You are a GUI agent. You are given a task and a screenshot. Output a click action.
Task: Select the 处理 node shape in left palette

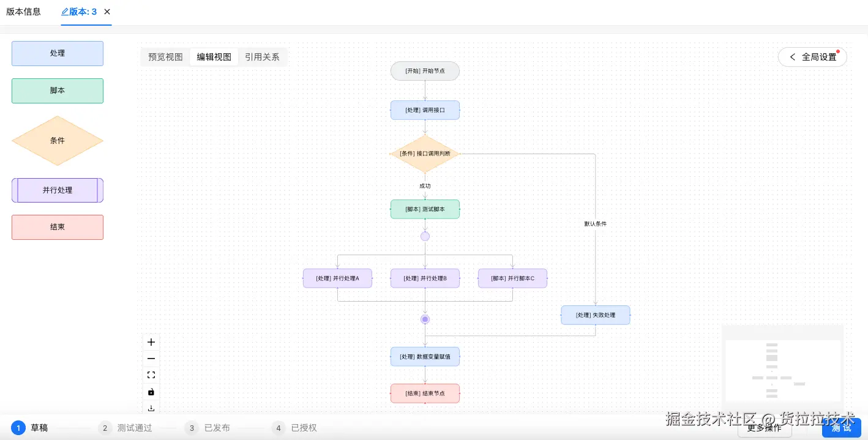[x=57, y=53]
